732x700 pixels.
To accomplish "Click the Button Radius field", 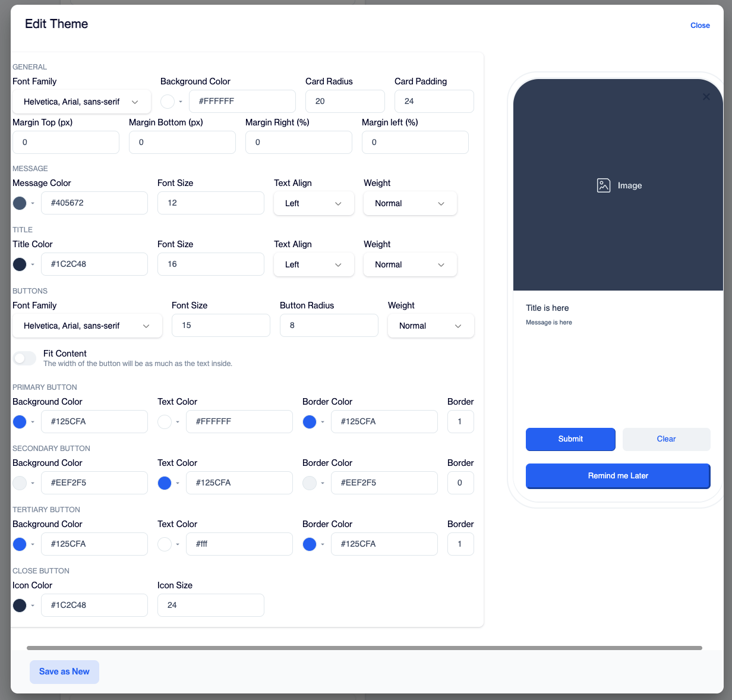I will 329,326.
